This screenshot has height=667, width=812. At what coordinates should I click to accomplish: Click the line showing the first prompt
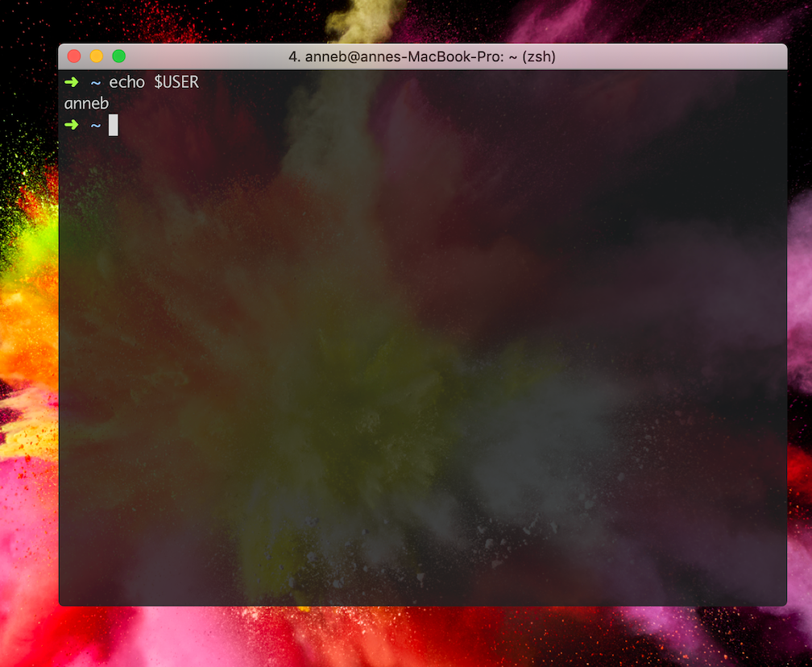pos(129,81)
